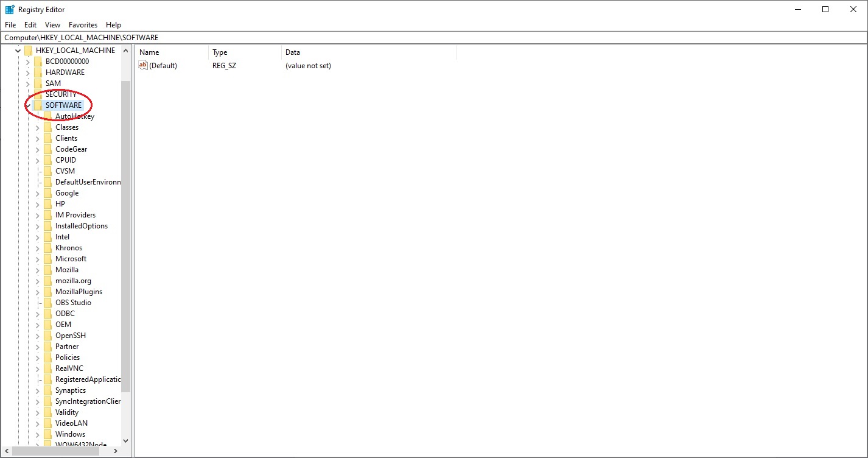
Task: Expand the Intel key chevron
Action: point(37,237)
